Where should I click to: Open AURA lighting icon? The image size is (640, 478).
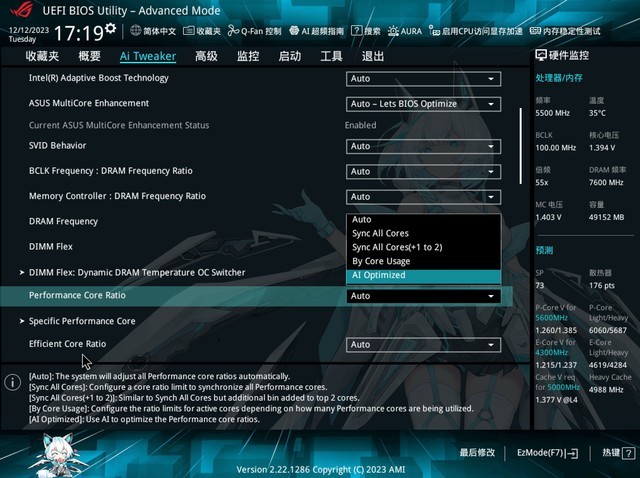pyautogui.click(x=393, y=31)
